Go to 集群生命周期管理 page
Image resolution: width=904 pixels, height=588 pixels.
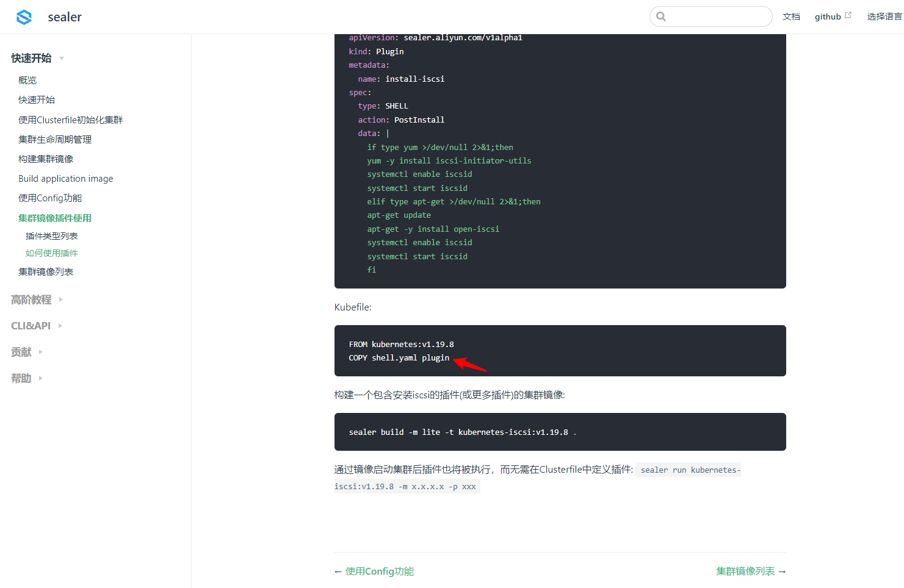[x=55, y=139]
